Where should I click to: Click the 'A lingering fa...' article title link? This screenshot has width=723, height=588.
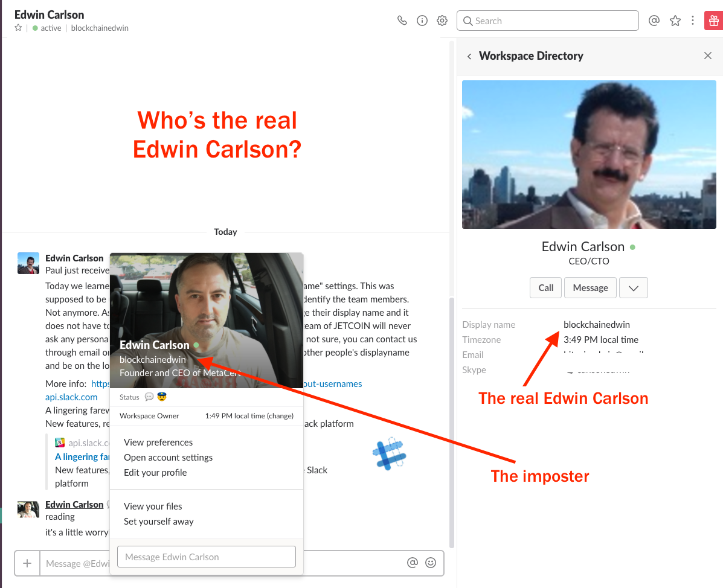[82, 456]
